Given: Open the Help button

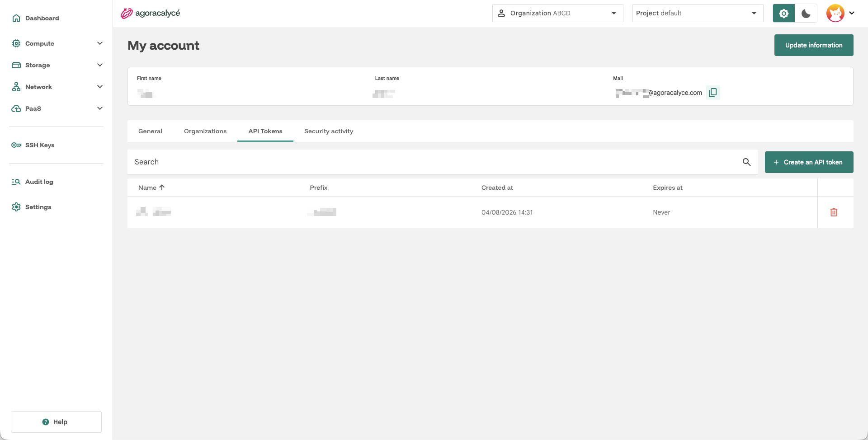Looking at the screenshot, I should 56,422.
